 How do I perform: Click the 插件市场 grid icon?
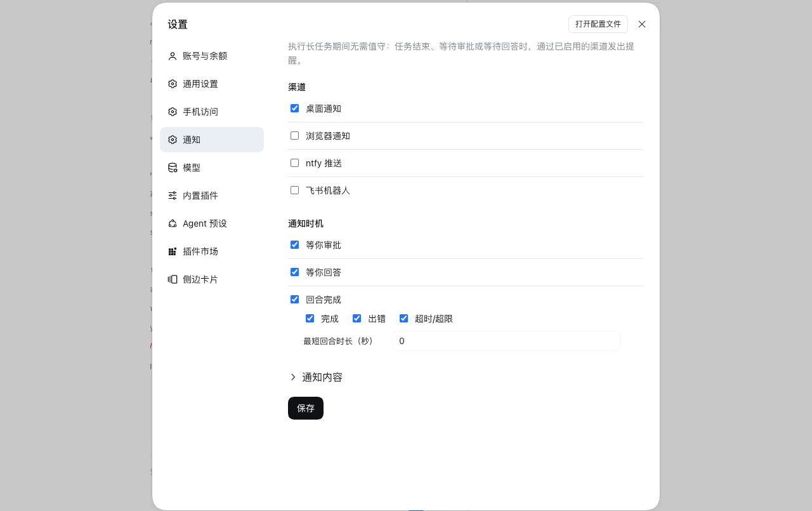173,251
